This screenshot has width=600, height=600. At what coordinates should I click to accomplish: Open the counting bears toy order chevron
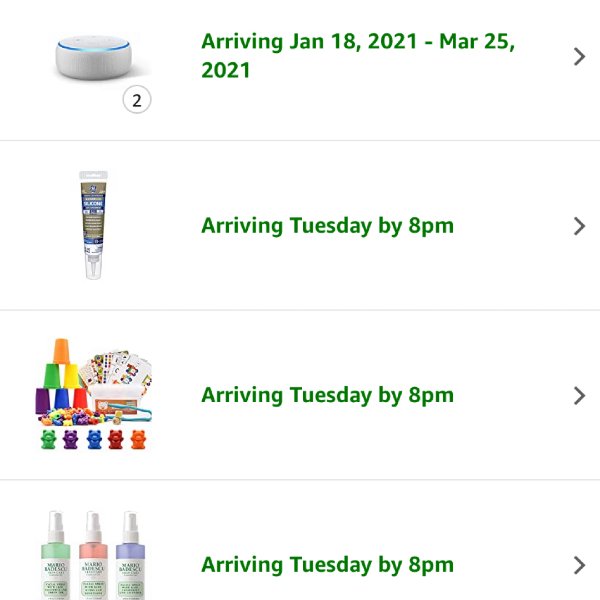(579, 396)
